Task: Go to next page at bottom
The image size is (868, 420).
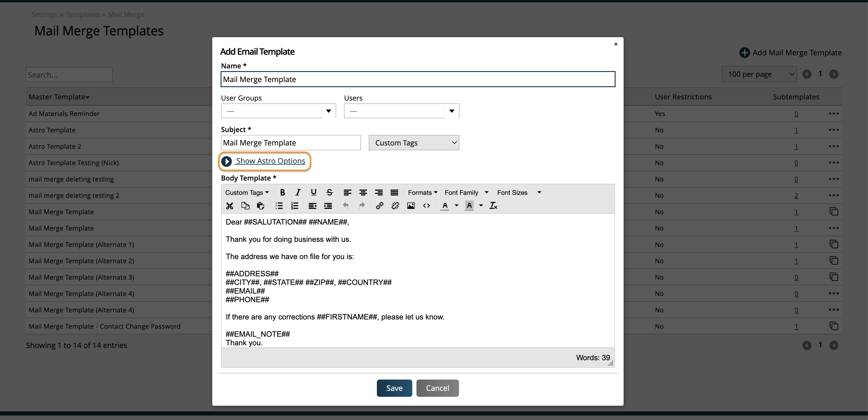Action: pyautogui.click(x=834, y=345)
